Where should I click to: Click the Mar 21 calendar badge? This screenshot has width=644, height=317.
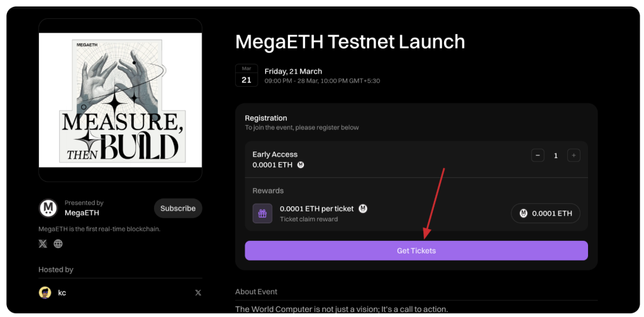point(246,75)
